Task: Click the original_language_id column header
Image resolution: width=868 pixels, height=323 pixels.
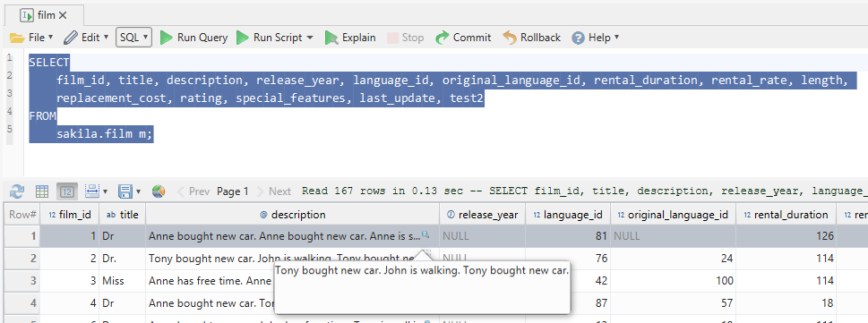Action: [x=673, y=215]
